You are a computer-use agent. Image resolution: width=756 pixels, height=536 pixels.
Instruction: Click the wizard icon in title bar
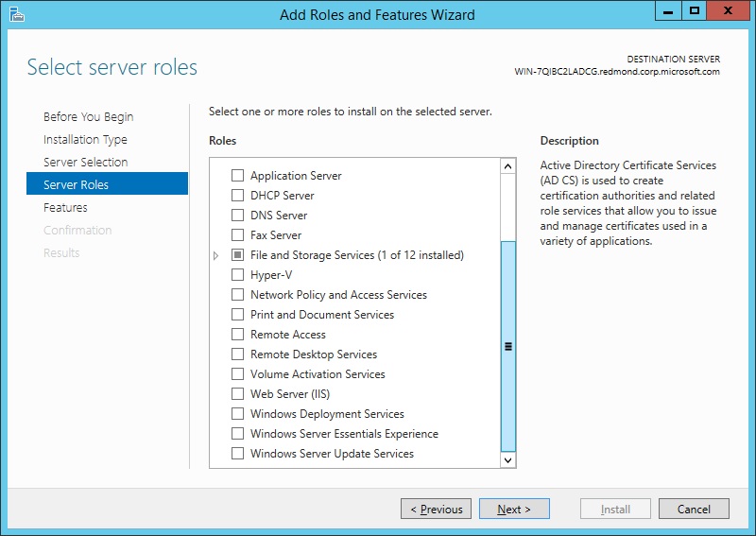pos(16,14)
